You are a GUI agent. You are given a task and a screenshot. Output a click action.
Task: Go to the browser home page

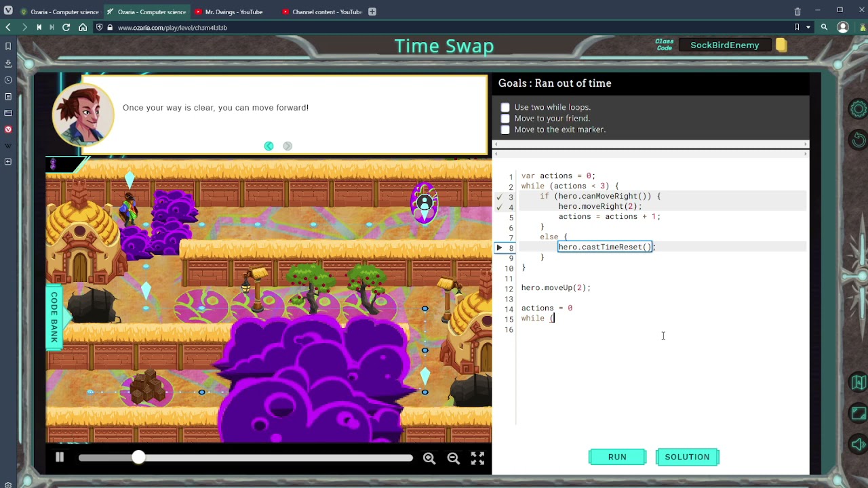pos(83,27)
